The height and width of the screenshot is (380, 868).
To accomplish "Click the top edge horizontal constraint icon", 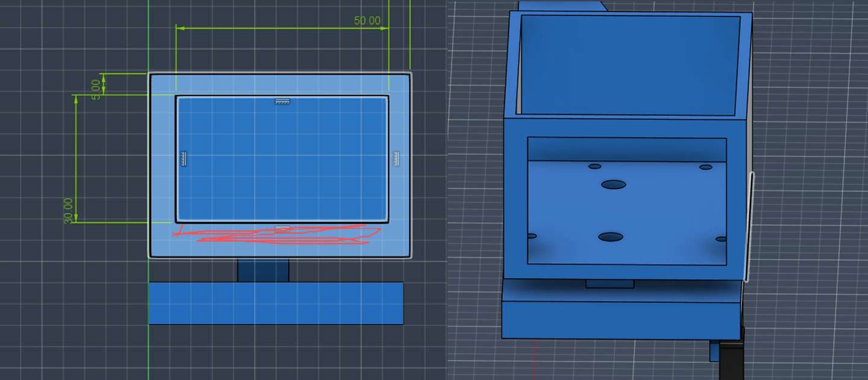I will point(282,102).
